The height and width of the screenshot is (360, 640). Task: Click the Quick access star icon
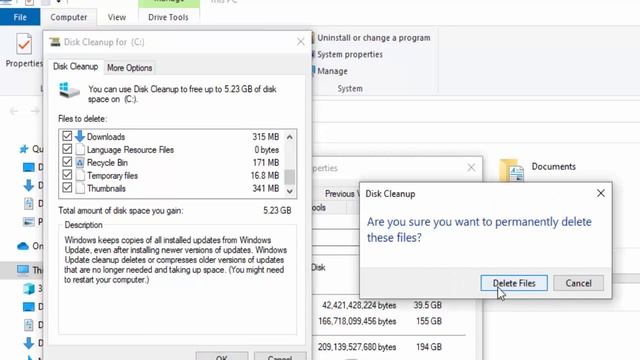24,149
